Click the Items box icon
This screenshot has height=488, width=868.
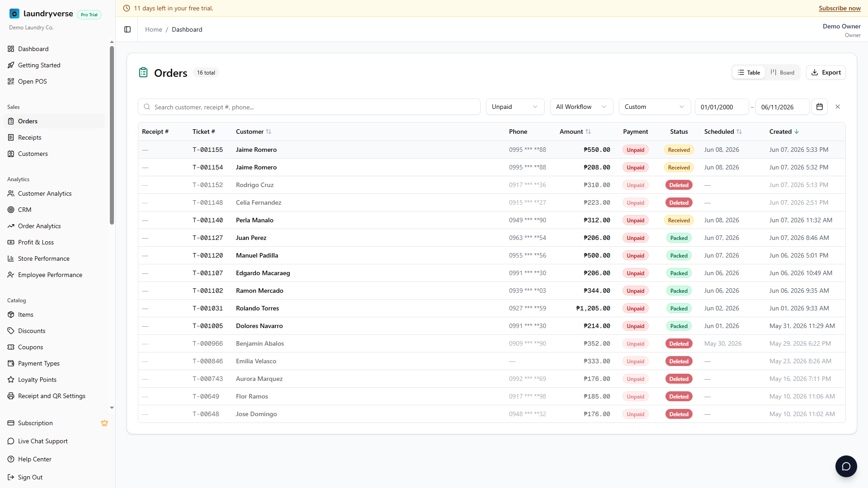point(11,314)
